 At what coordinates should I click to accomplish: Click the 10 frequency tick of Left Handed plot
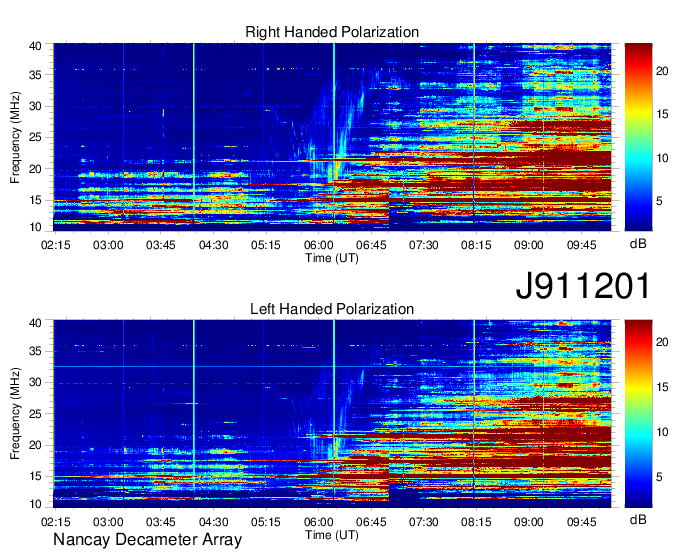[35, 504]
